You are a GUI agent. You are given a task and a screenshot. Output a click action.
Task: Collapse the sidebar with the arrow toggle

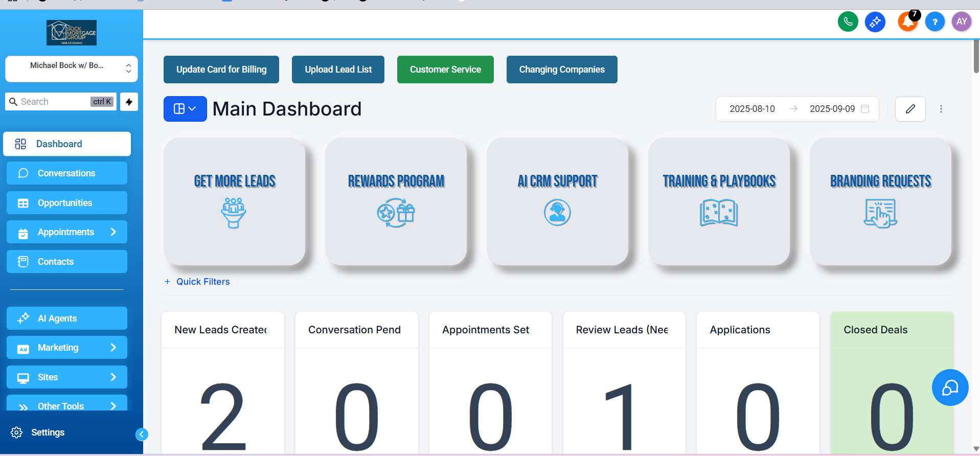tap(142, 434)
